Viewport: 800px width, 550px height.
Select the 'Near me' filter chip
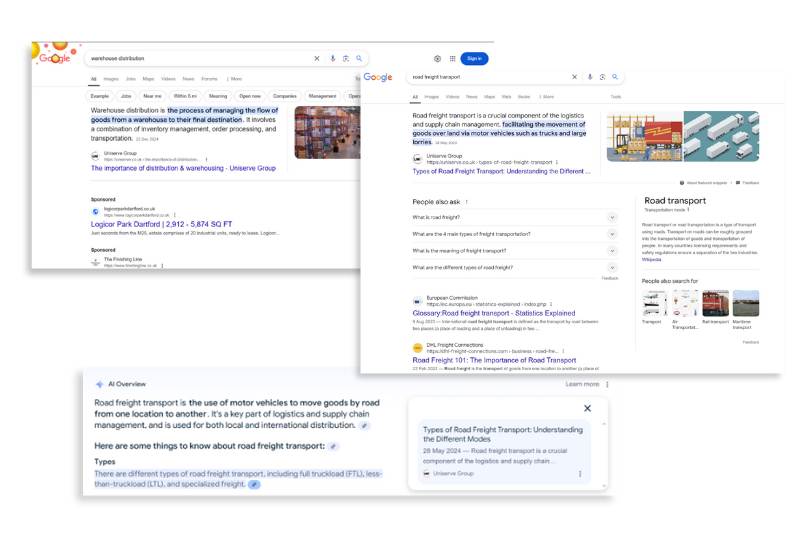152,96
